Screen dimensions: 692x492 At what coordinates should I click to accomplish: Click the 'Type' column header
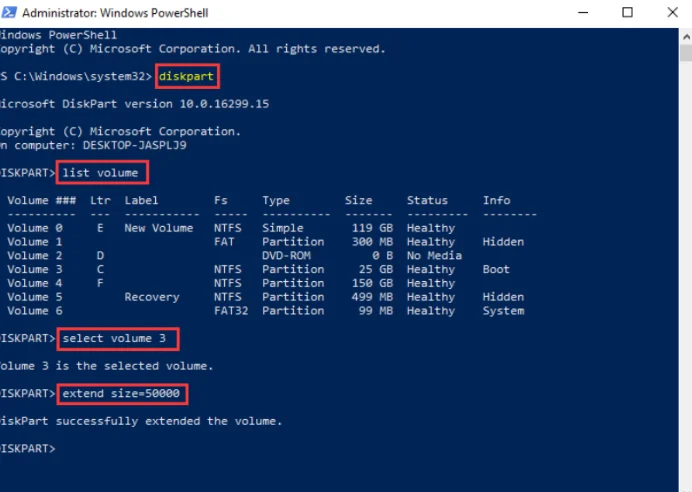pos(276,200)
